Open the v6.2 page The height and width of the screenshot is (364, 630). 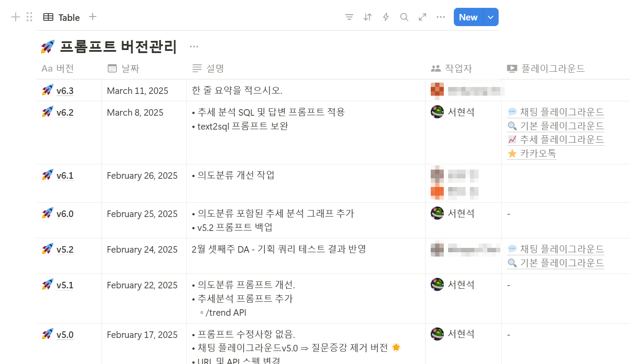click(65, 113)
